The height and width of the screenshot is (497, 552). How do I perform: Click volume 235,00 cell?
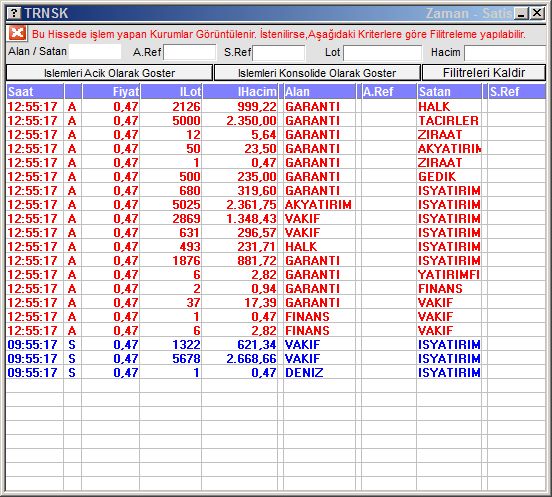click(240, 176)
